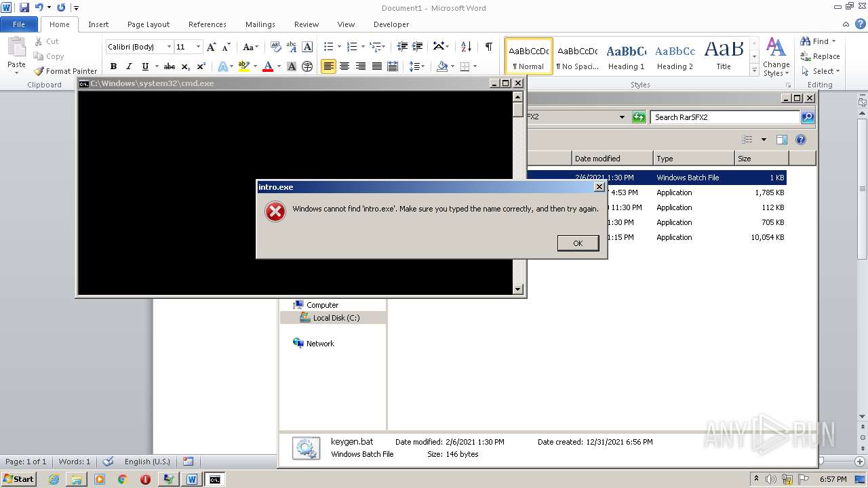This screenshot has height=488, width=868.
Task: Open the proofing errors icon in status bar
Action: click(x=108, y=462)
